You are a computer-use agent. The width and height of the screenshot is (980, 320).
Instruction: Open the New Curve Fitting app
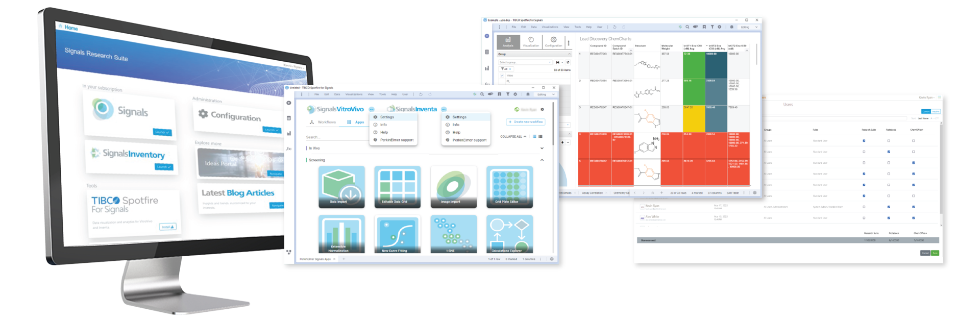pyautogui.click(x=397, y=234)
